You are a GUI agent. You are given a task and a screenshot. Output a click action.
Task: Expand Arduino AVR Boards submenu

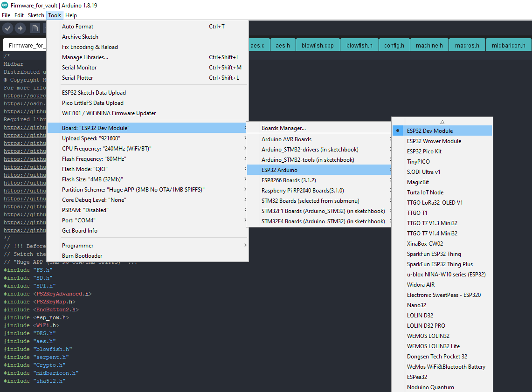click(319, 139)
